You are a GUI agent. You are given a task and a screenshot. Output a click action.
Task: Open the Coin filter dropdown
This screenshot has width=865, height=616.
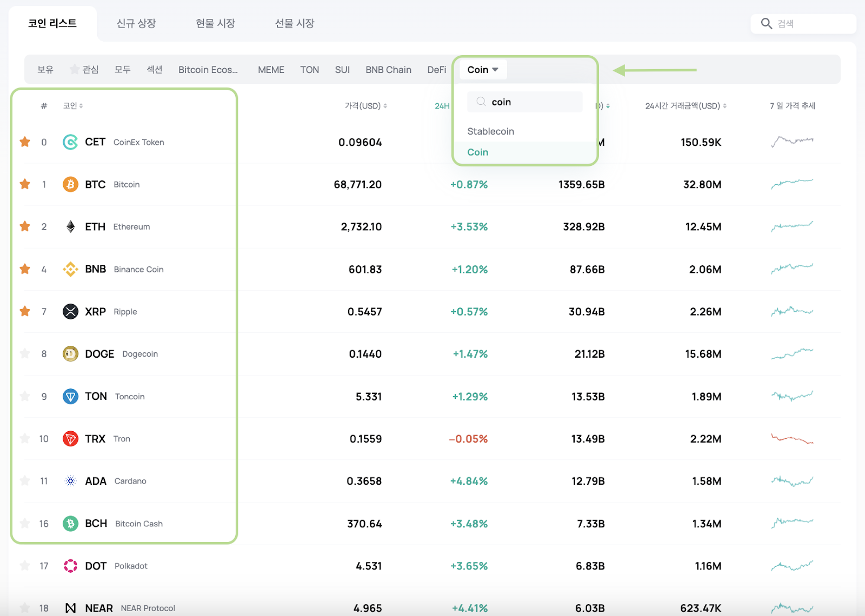pyautogui.click(x=482, y=69)
